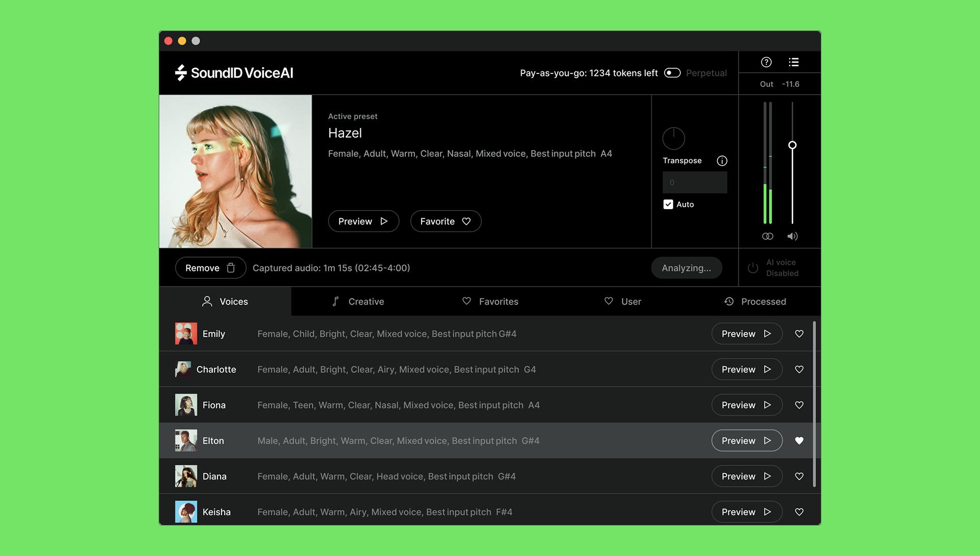Click the Transpose value input field
Image resolution: width=980 pixels, height=556 pixels.
click(695, 182)
